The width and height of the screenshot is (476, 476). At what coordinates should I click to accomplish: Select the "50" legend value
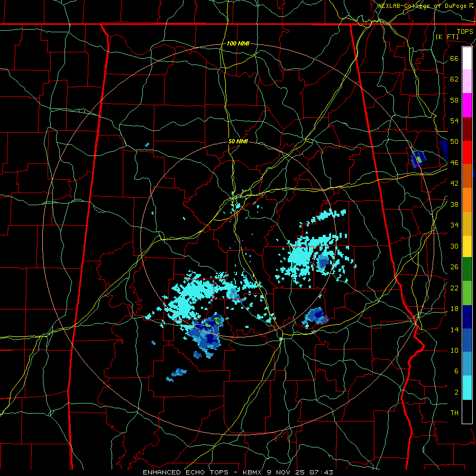tap(454, 141)
